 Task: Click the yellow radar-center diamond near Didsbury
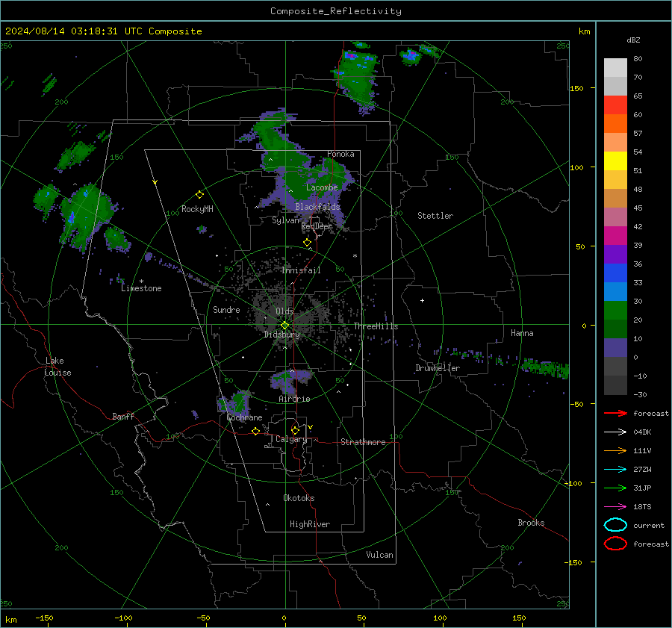pyautogui.click(x=284, y=326)
